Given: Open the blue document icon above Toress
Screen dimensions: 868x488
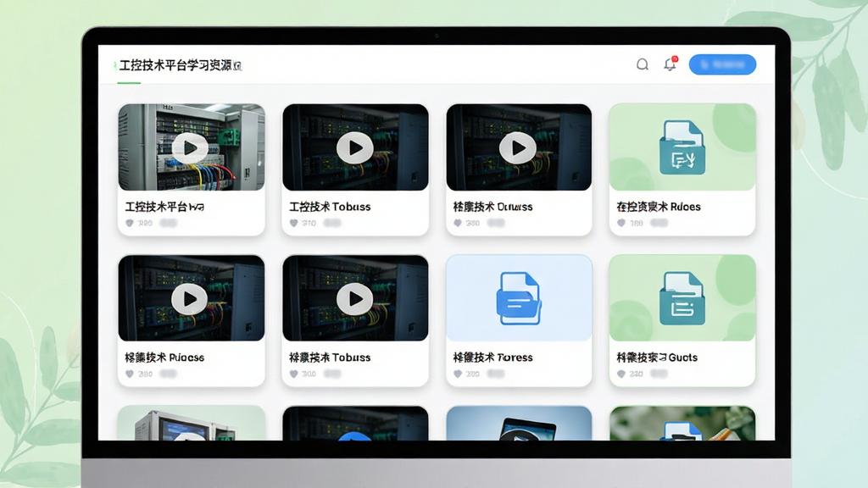Looking at the screenshot, I should pos(519,298).
